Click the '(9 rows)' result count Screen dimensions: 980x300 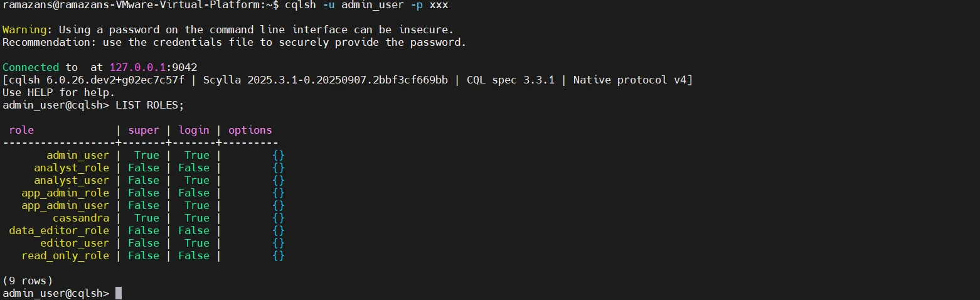coord(28,281)
